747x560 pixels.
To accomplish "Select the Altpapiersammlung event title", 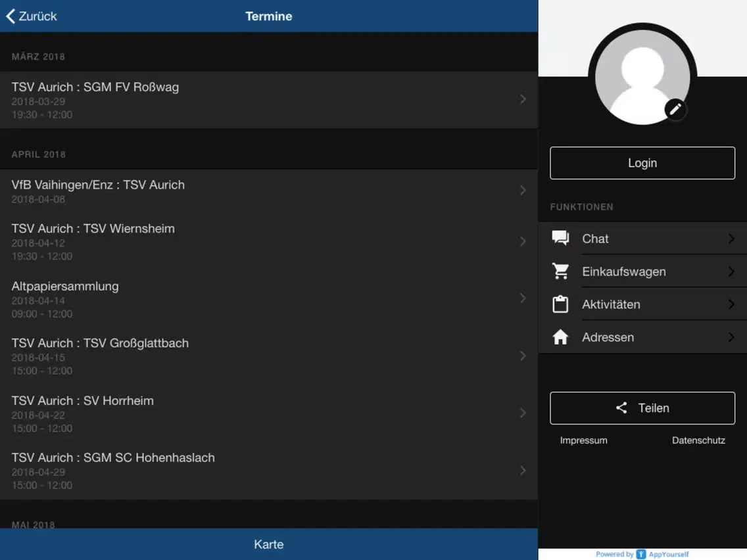I will coord(65,286).
